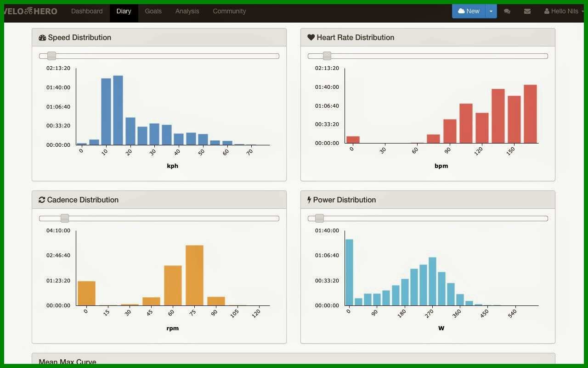The image size is (588, 368).
Task: Open the envelope messages icon
Action: click(x=527, y=11)
